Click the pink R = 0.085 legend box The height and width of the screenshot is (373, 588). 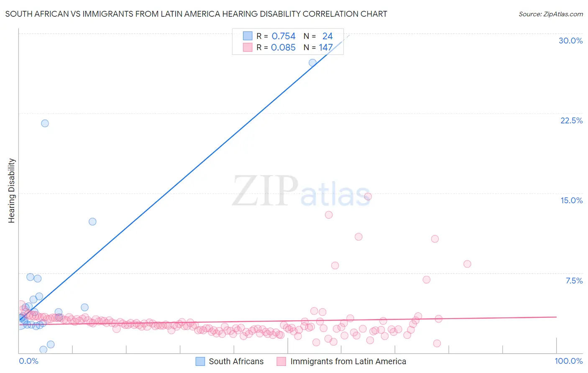248,47
